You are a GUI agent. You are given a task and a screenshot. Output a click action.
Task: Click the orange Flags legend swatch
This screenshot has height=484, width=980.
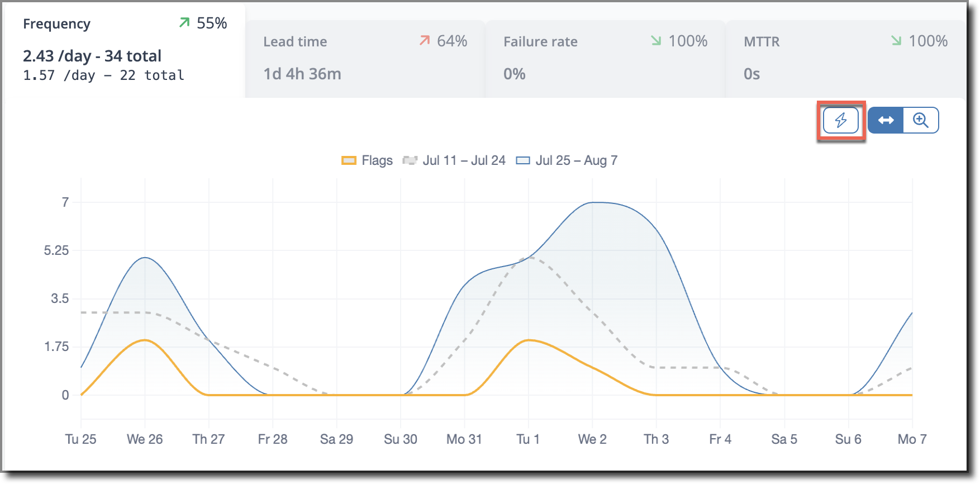(349, 160)
